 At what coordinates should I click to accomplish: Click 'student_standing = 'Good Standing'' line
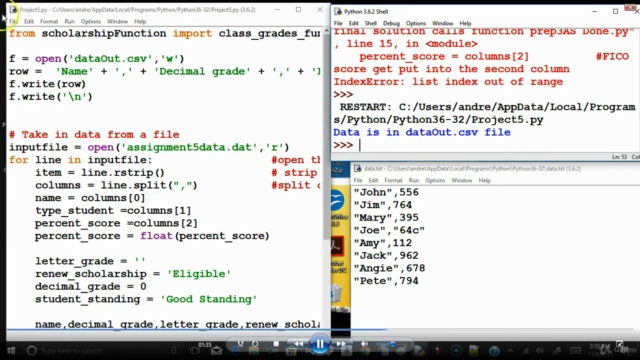(146, 299)
